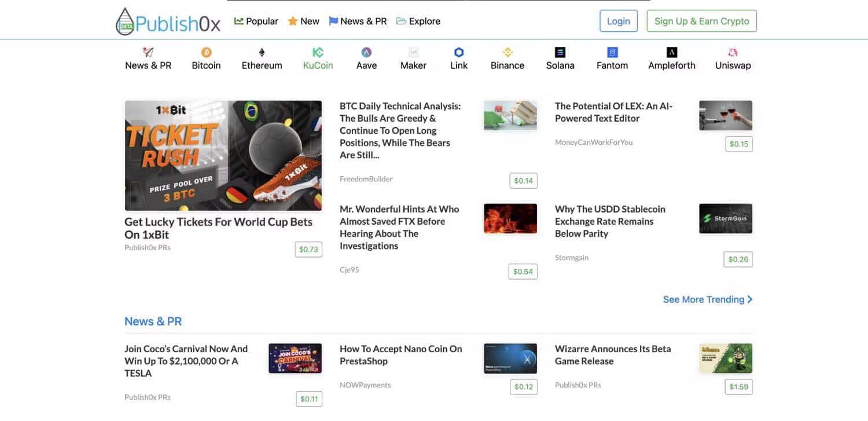868x421 pixels.
Task: Open the Uniswap category icon
Action: [733, 53]
